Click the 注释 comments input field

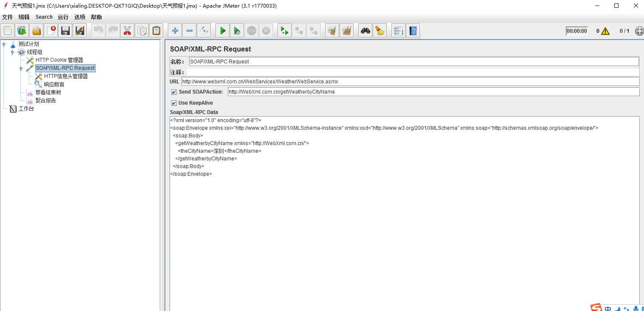click(x=413, y=72)
